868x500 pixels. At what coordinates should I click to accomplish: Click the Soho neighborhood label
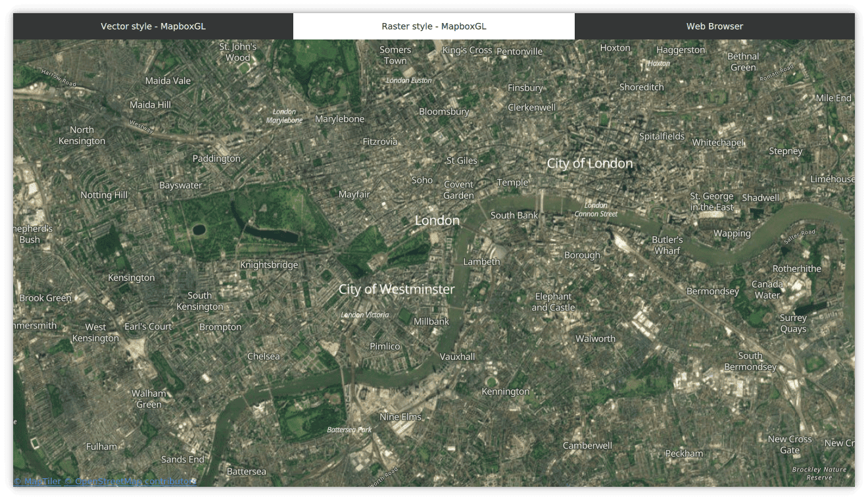point(422,180)
